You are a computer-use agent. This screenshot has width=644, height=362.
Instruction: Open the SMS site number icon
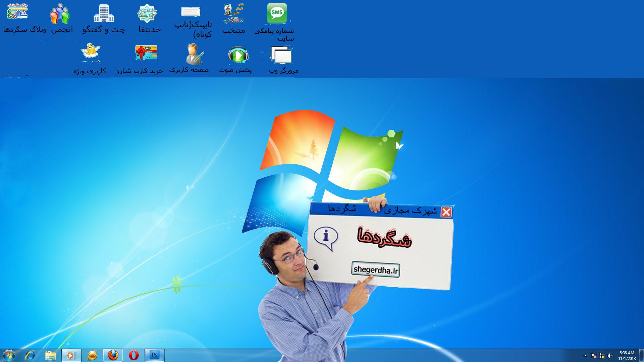pos(277,13)
